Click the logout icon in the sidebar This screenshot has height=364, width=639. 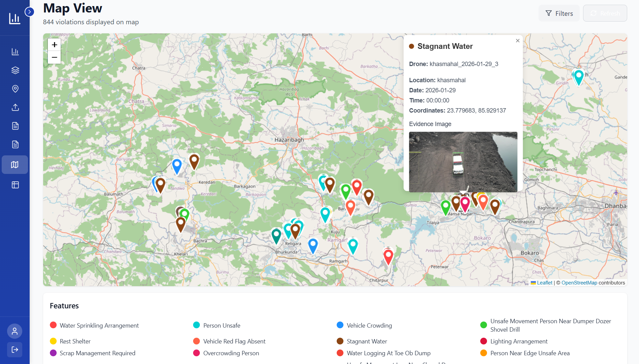(x=15, y=350)
